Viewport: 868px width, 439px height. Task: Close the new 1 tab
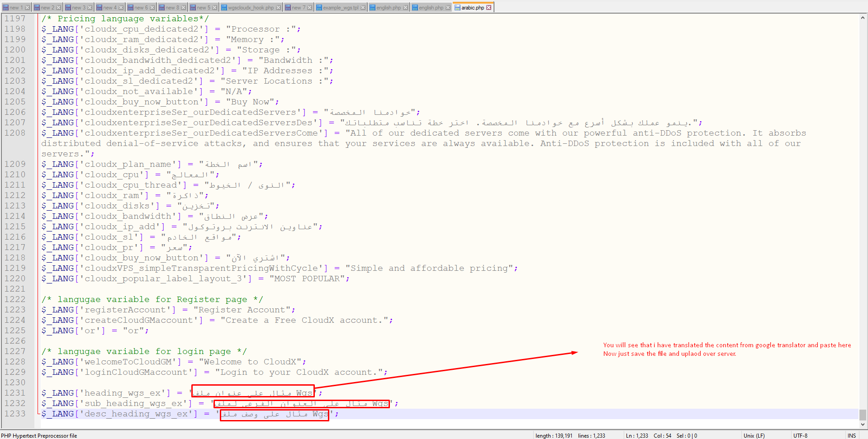27,8
